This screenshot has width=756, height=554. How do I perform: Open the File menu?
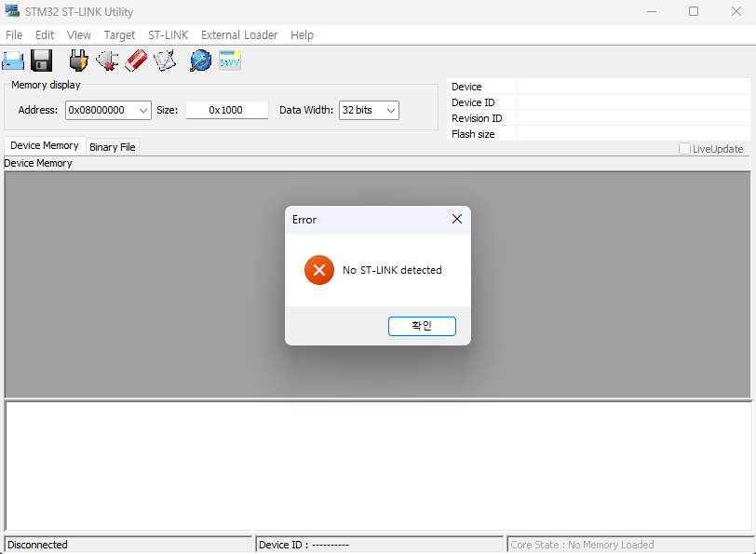click(14, 35)
